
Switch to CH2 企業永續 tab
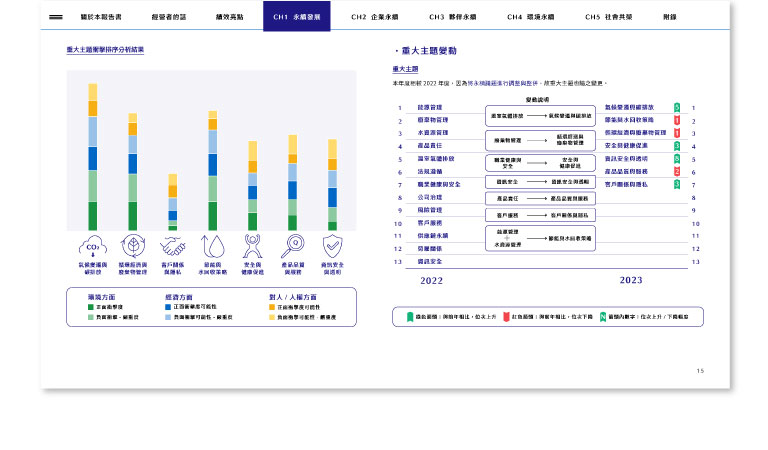(x=375, y=17)
